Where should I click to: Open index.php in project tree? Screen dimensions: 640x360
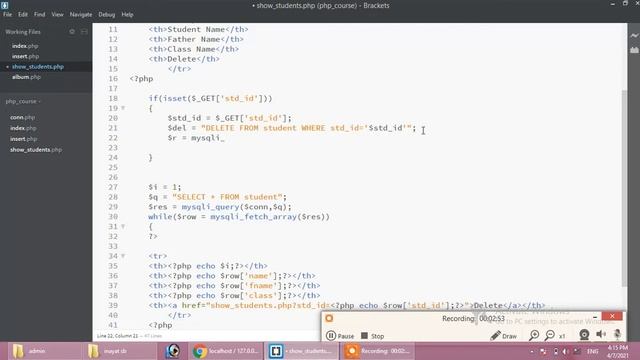coord(23,128)
